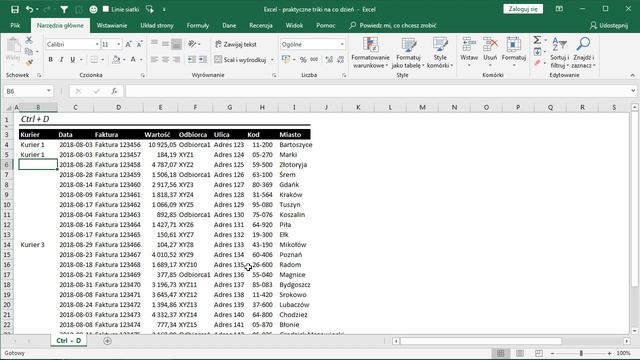Viewport: 640px width, 360px height.
Task: Switch to the Recenzja tab
Action: tap(261, 25)
